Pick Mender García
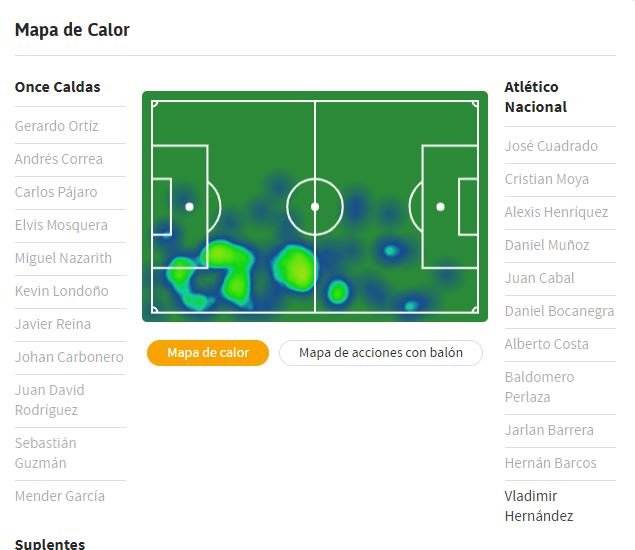This screenshot has width=635, height=550. 60,496
